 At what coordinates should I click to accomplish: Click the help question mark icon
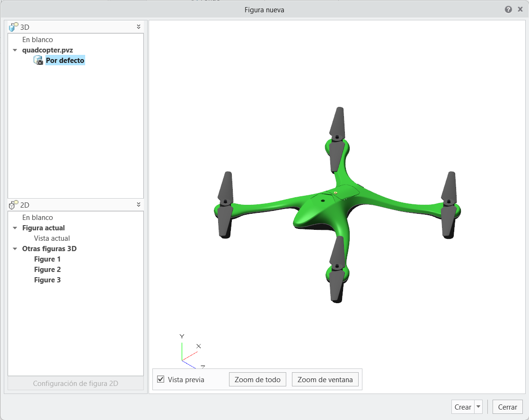pyautogui.click(x=508, y=10)
